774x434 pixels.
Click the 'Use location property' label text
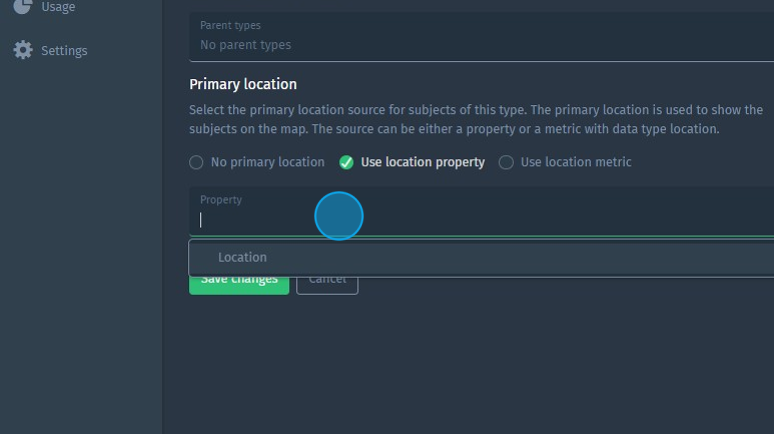[422, 162]
